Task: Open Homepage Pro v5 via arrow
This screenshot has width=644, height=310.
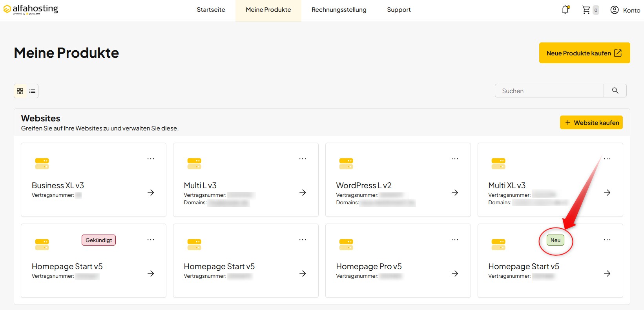Action: [x=455, y=273]
